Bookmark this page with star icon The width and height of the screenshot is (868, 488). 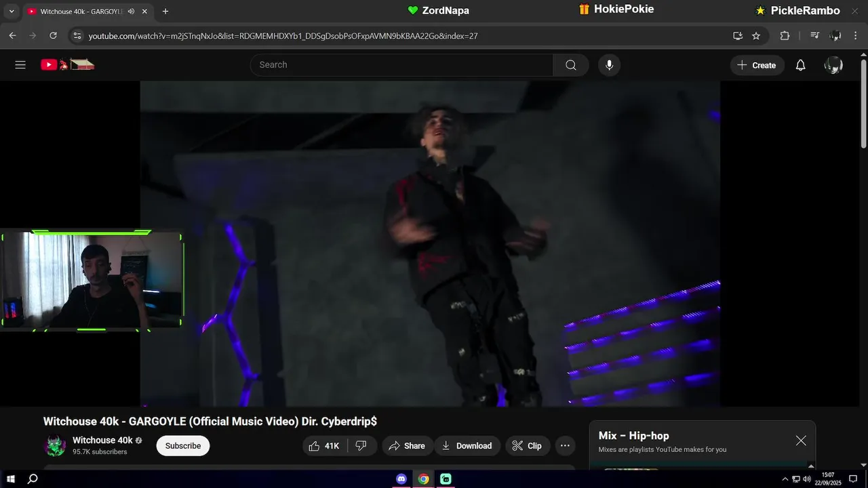(756, 36)
